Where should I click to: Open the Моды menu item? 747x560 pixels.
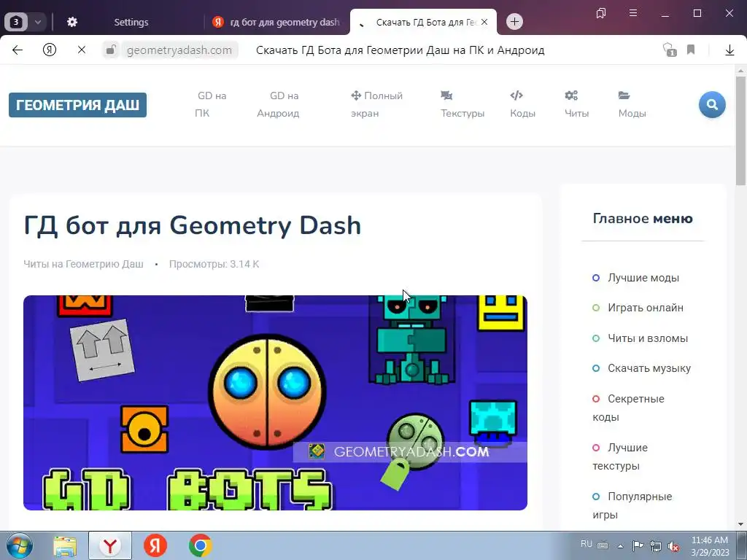tap(632, 104)
